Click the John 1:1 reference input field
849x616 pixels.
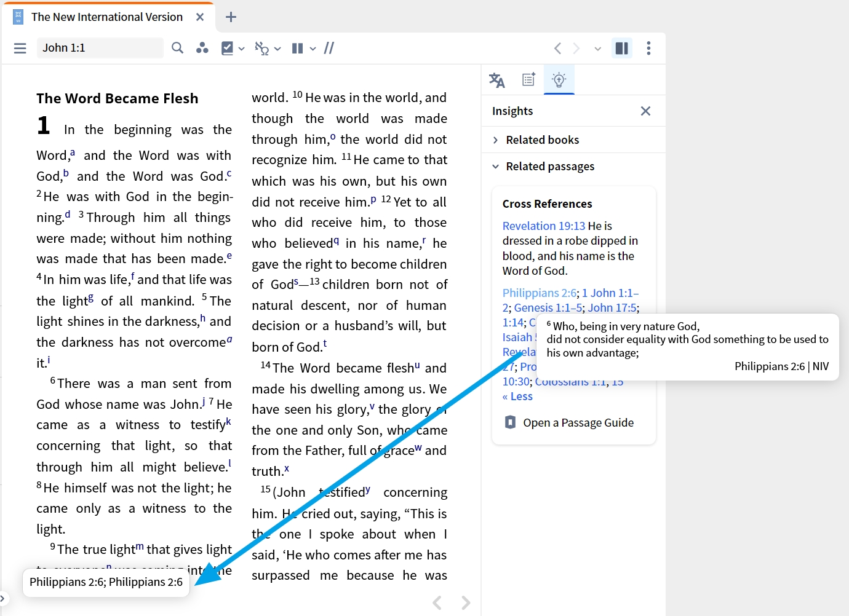[100, 47]
